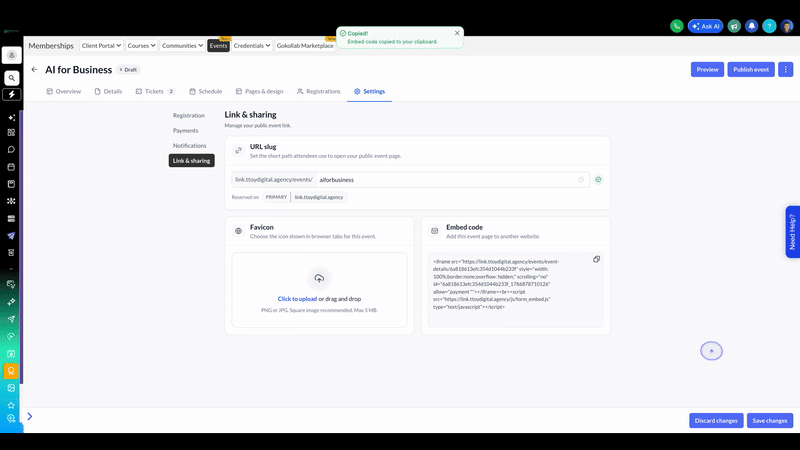The height and width of the screenshot is (450, 800).
Task: Click the question mark help icon
Action: coord(769,26)
